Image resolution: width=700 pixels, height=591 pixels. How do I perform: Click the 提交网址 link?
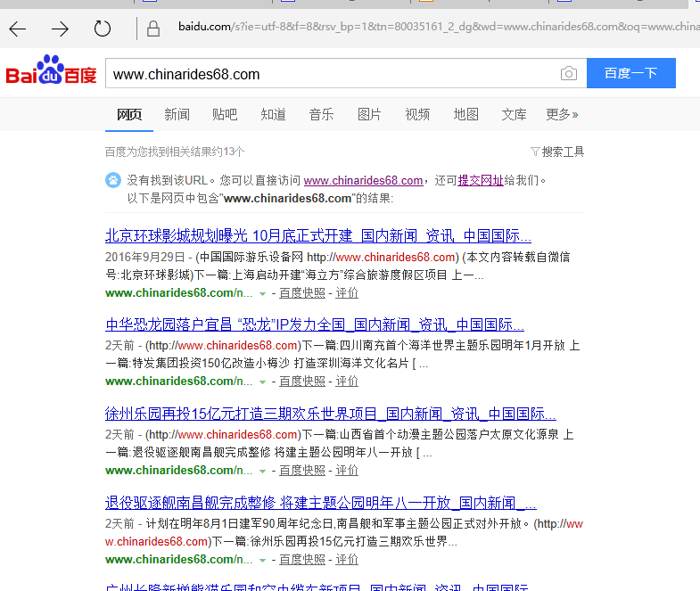point(481,180)
